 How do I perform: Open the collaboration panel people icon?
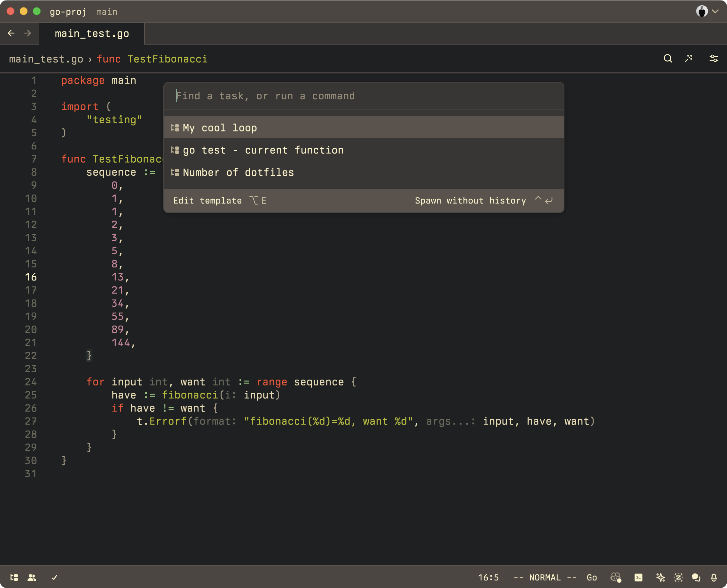(31, 578)
